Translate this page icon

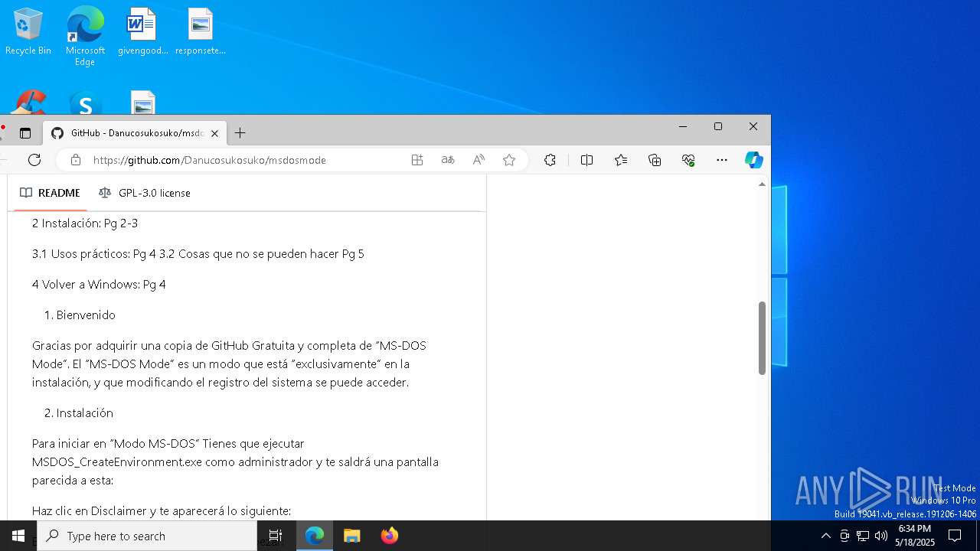(448, 160)
